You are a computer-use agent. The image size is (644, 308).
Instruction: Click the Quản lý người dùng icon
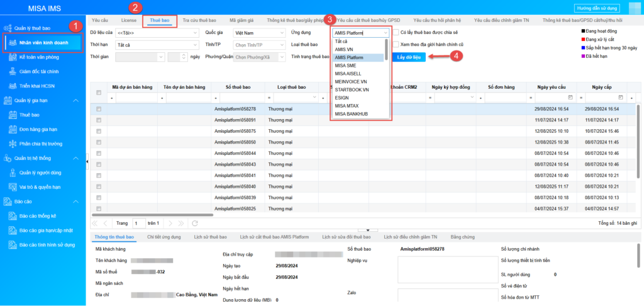(x=14, y=172)
